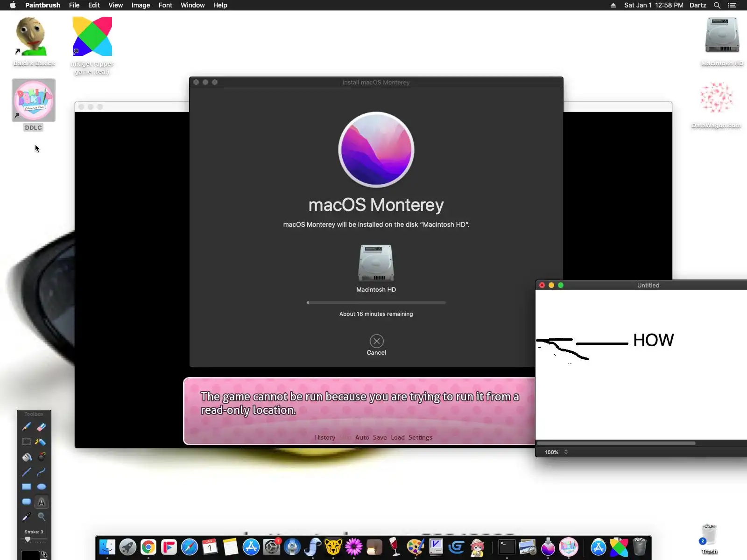Select the Rounded Rectangle tool
Screen dimensions: 747x560
coord(27,502)
